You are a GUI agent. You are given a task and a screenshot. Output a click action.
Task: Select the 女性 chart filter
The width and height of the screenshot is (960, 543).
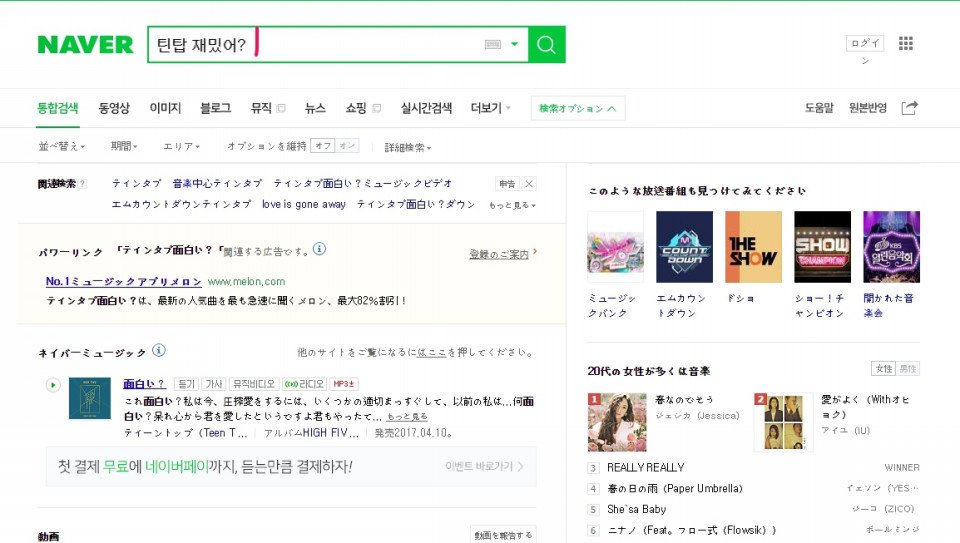pos(883,369)
